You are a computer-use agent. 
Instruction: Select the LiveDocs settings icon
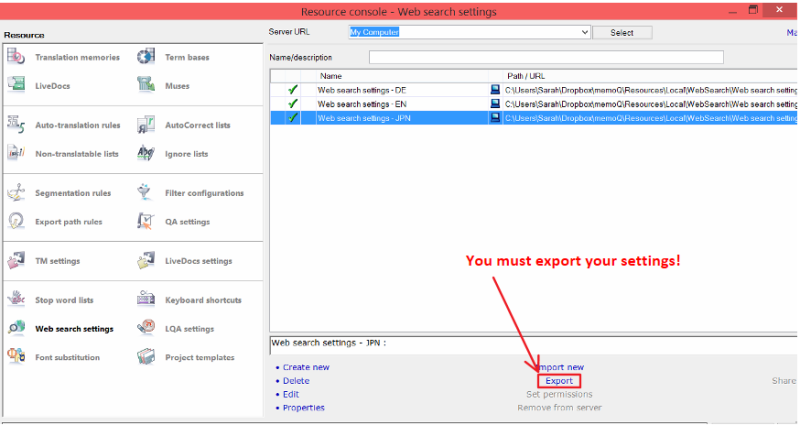click(146, 260)
